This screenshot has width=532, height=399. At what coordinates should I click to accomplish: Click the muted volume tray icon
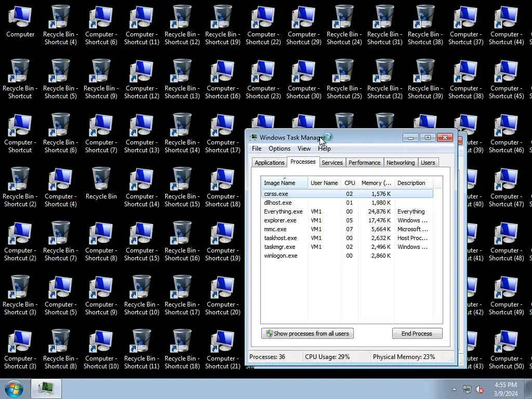pyautogui.click(x=480, y=389)
